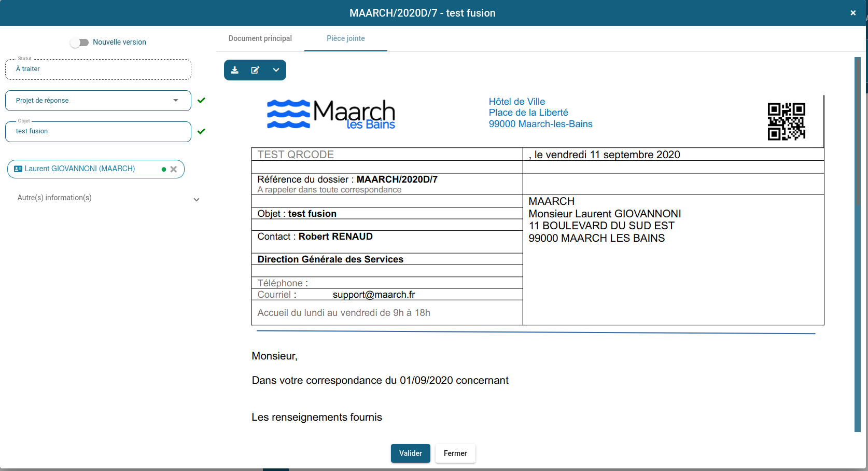The image size is (868, 471).
Task: Click the Objet input field
Action: 98,132
